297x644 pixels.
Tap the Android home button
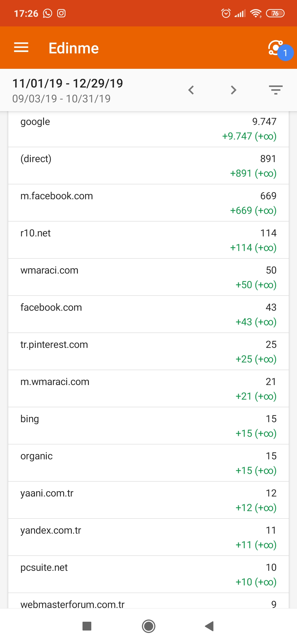click(148, 626)
